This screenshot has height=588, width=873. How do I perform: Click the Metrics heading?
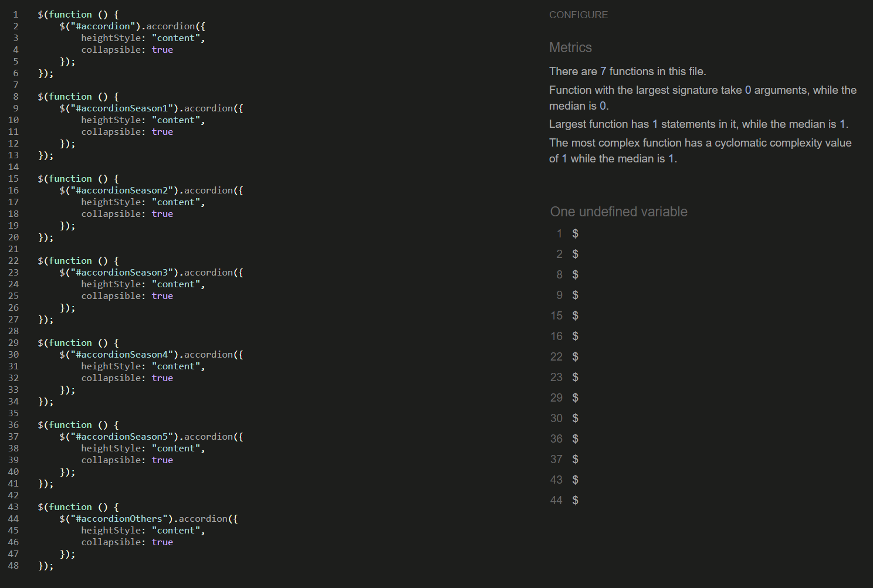570,48
